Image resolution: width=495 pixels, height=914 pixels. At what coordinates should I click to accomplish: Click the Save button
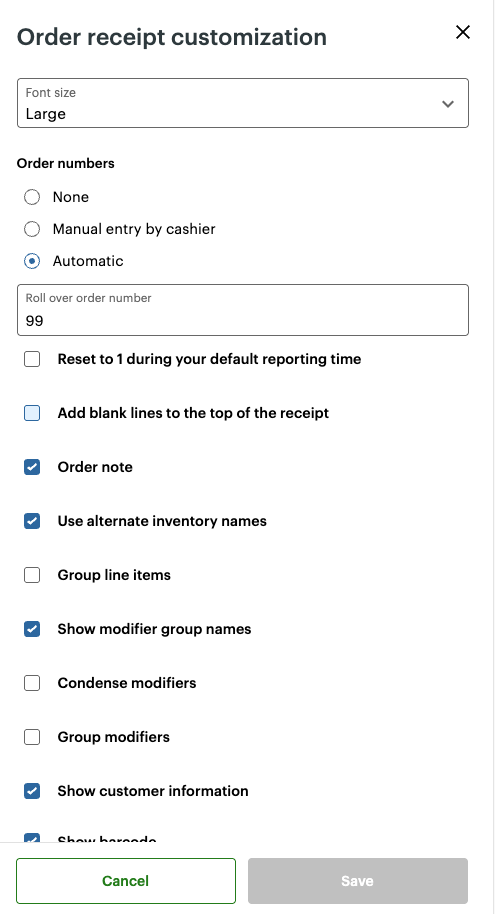[357, 881]
